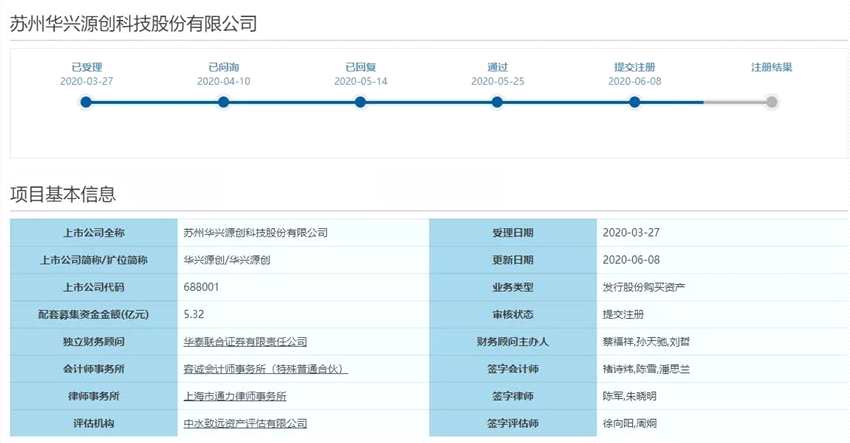Open 上海市通力律师事务所 link
This screenshot has height=443, width=850.
click(235, 396)
